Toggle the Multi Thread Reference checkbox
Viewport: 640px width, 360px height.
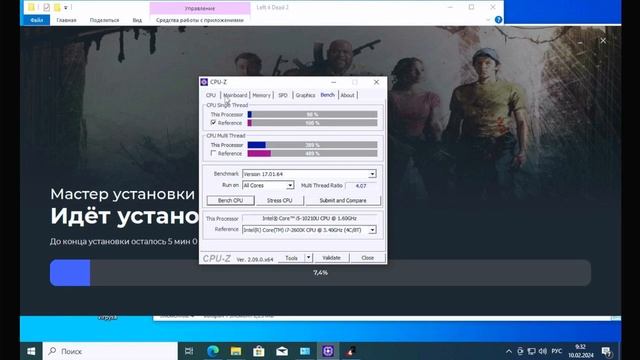point(213,153)
